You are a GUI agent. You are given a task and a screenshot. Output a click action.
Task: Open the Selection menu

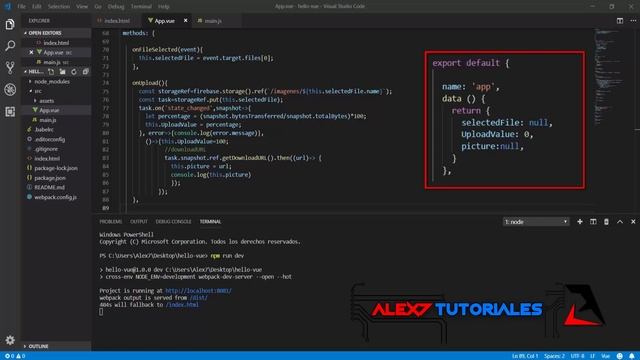click(x=59, y=7)
